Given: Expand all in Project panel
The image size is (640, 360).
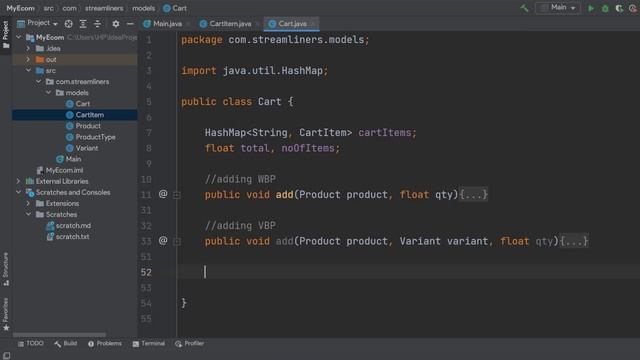Looking at the screenshot, I should click(x=83, y=24).
